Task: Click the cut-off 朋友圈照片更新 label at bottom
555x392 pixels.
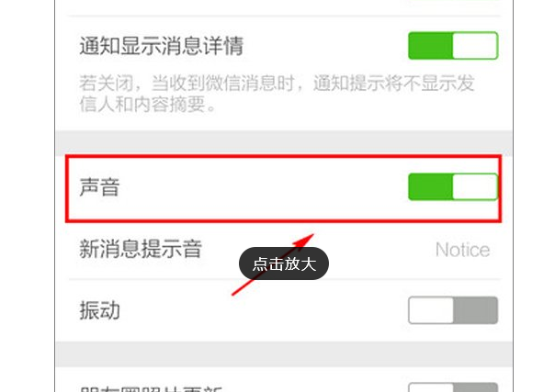Action: 151,388
